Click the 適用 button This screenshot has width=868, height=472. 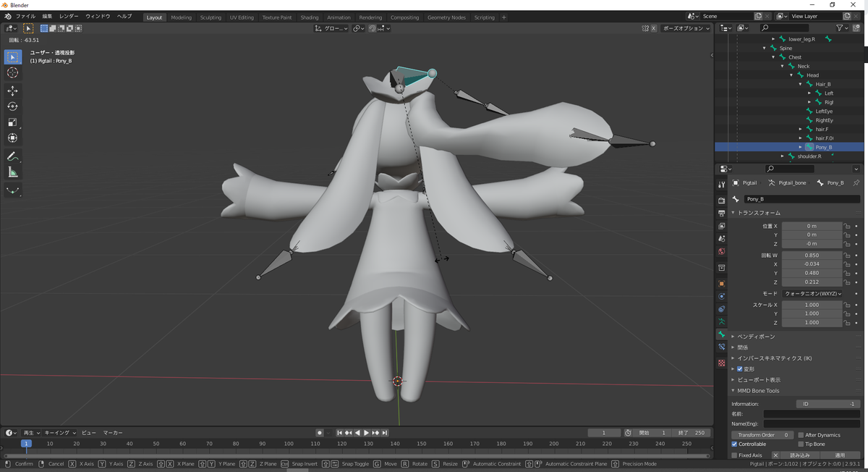point(839,455)
